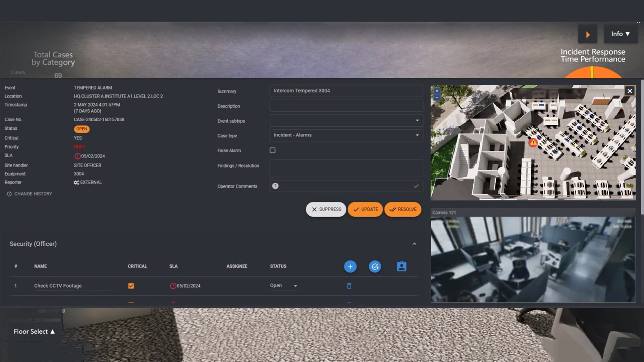Click the Description input field
The height and width of the screenshot is (362, 644).
(346, 106)
